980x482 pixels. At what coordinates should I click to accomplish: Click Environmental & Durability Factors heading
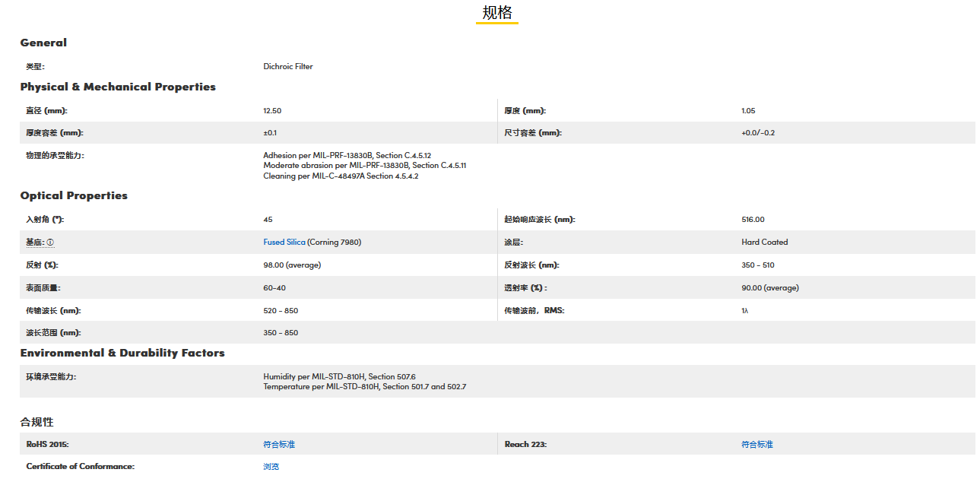click(122, 353)
